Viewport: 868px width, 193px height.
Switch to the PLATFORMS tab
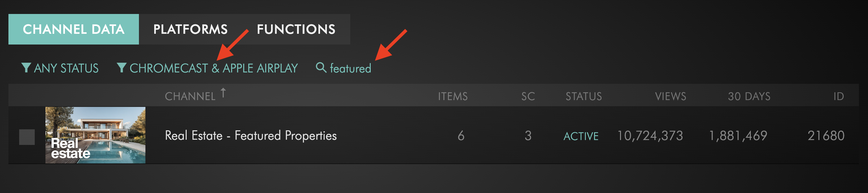tap(190, 29)
